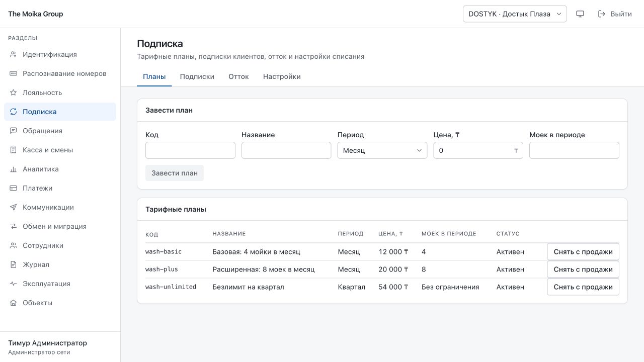Click the Идентификация sidebar icon
The image size is (644, 362).
coord(14,54)
